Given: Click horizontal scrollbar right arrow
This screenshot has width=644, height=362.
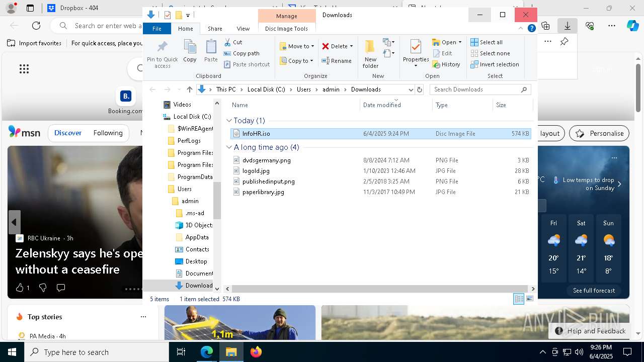Looking at the screenshot, I should 533,289.
